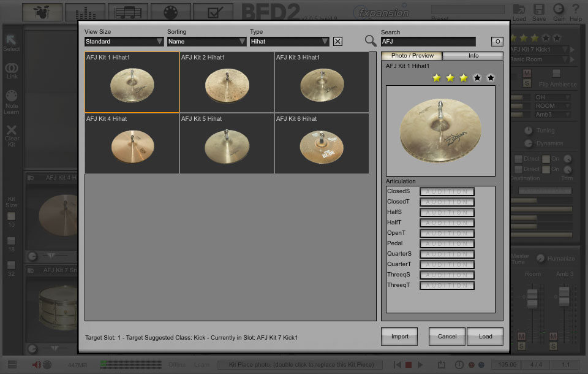
Task: Click Cancel button
Action: coord(447,337)
